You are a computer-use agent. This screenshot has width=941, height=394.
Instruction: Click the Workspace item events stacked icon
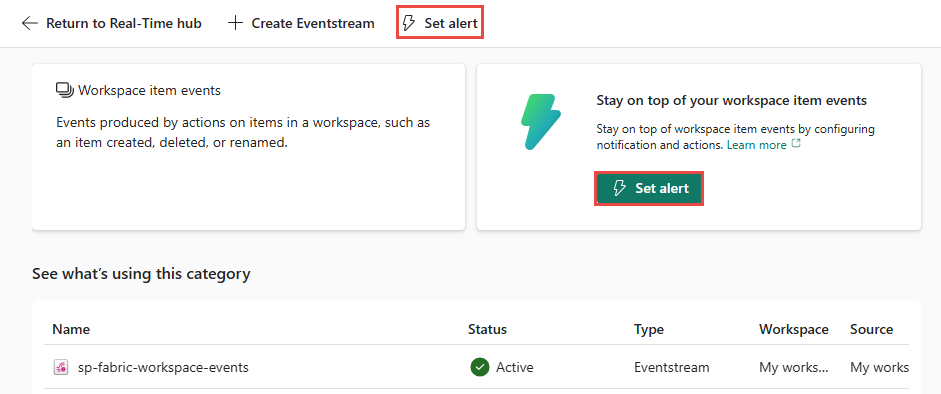[x=64, y=91]
